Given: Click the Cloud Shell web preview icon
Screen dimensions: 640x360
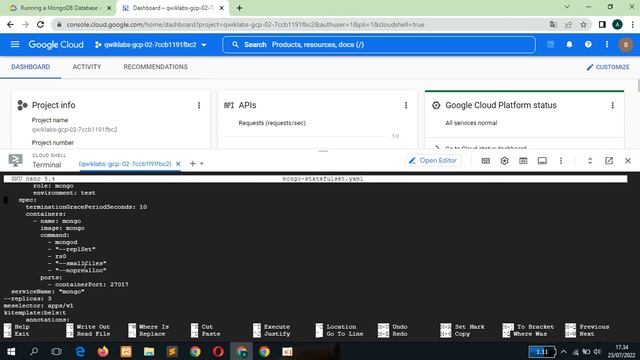Looking at the screenshot, I should (523, 161).
